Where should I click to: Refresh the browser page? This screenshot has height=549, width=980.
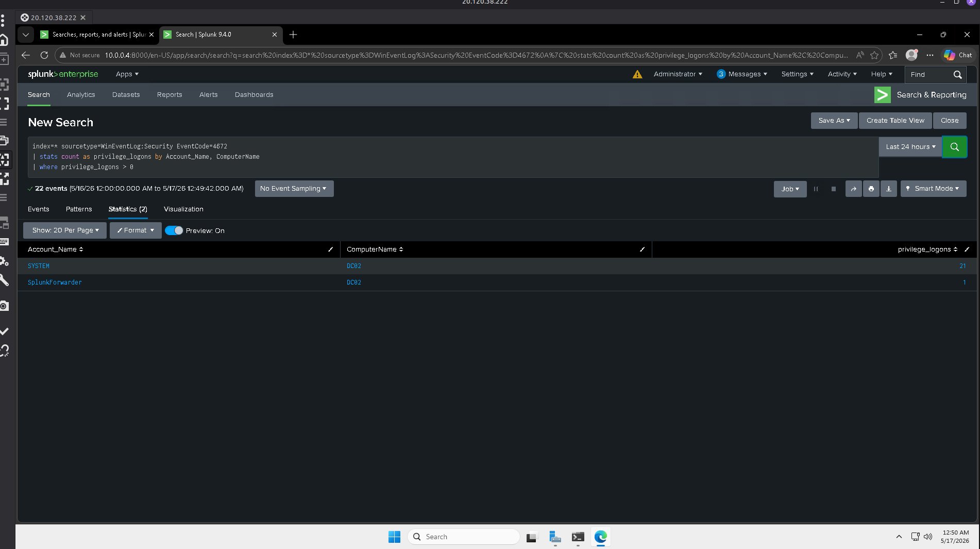point(44,55)
